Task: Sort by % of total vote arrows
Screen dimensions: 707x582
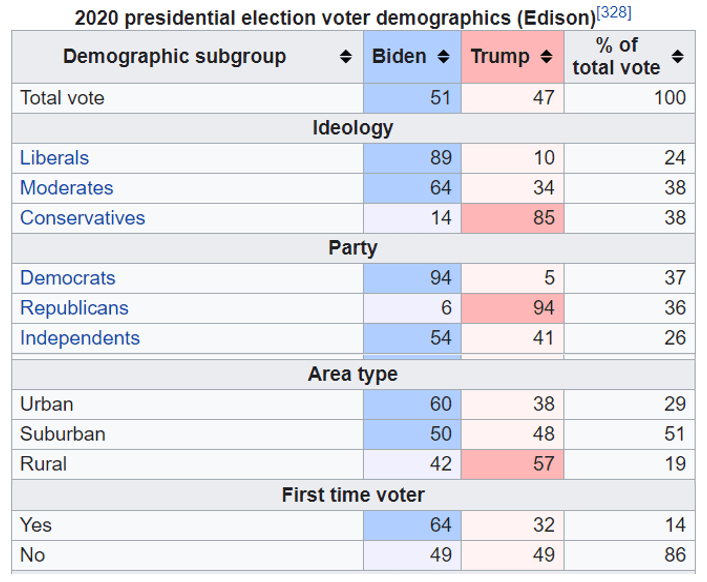Action: pos(678,57)
